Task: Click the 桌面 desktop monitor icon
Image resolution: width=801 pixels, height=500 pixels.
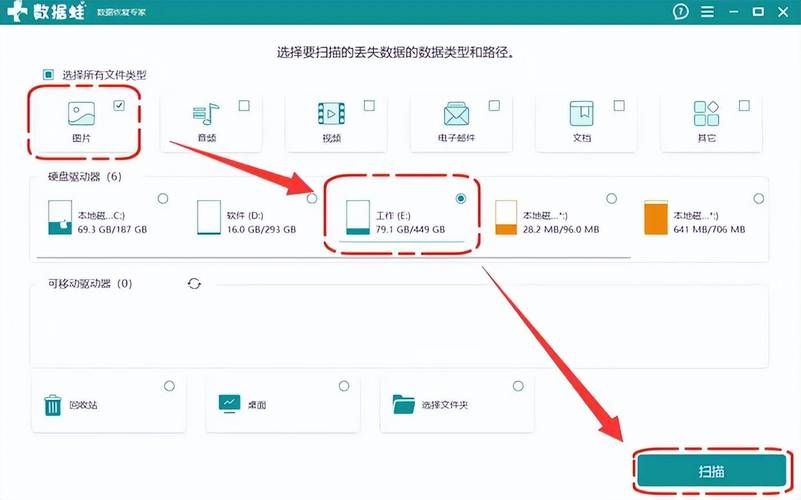Action: (x=229, y=403)
